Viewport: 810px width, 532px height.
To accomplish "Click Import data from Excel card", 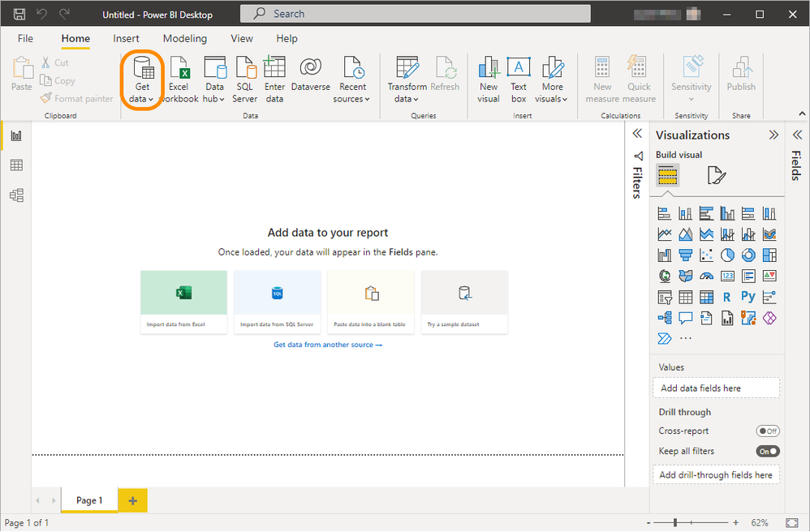I will click(183, 302).
